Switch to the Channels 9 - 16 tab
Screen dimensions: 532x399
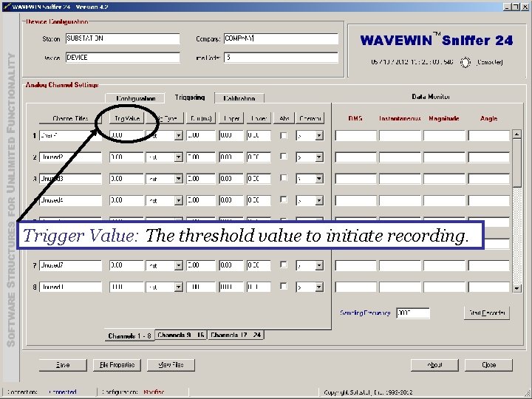[x=181, y=335]
